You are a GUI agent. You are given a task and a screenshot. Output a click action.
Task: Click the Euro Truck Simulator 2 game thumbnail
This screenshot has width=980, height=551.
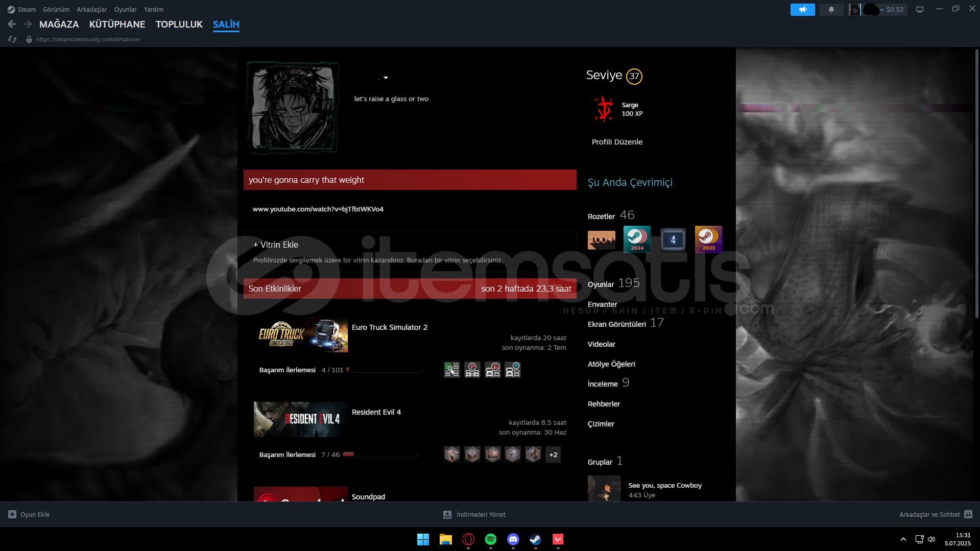pos(301,334)
